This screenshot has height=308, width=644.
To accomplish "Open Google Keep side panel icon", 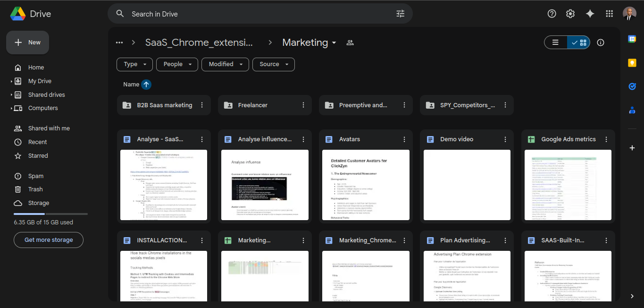I will pyautogui.click(x=632, y=63).
